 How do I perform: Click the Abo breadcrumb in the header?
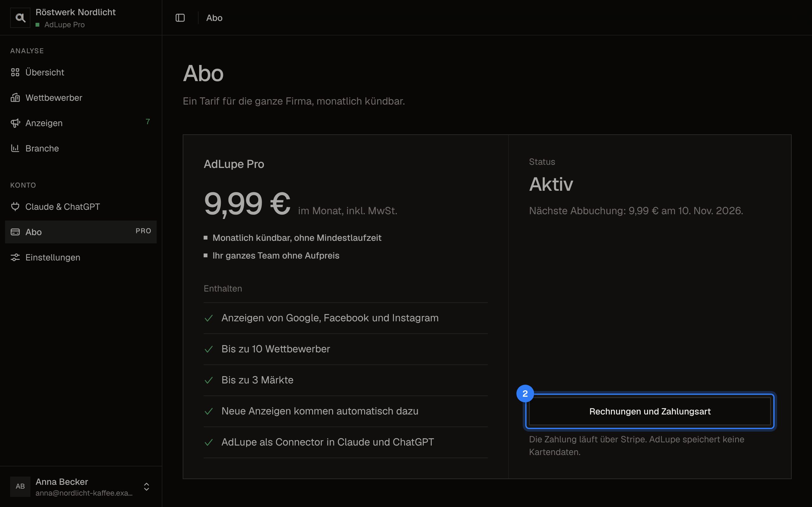pyautogui.click(x=214, y=18)
